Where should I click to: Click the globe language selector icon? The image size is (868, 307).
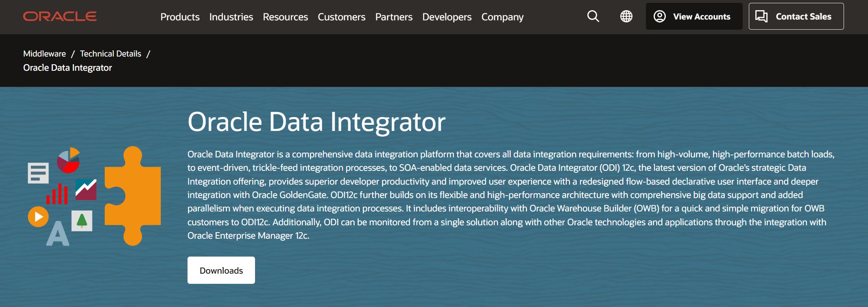point(626,17)
